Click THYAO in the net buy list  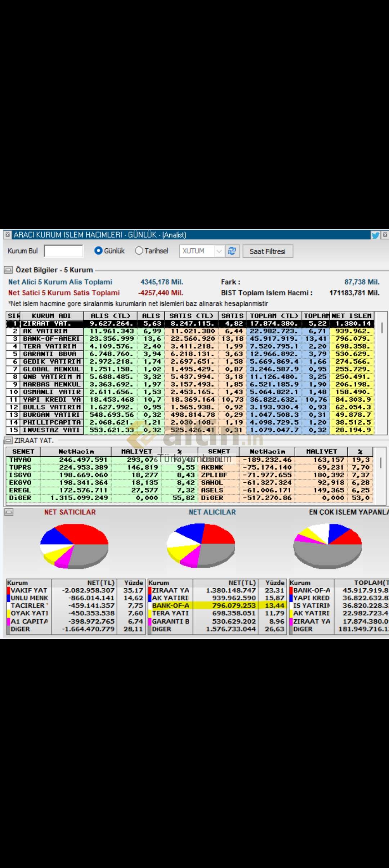point(20,460)
